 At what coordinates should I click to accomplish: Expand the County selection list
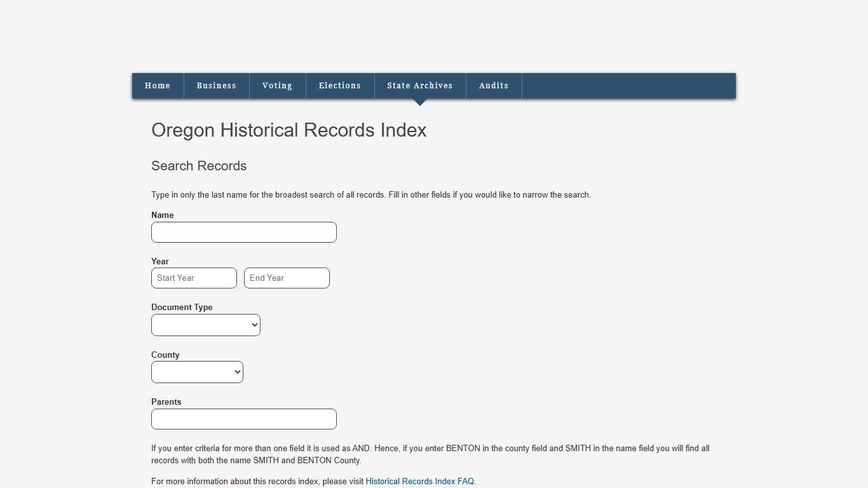(197, 372)
